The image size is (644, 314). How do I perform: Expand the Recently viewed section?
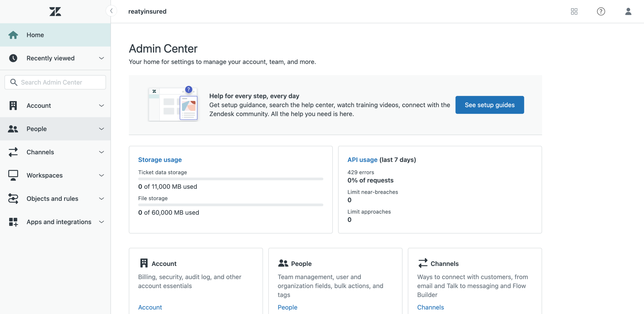coord(101,58)
